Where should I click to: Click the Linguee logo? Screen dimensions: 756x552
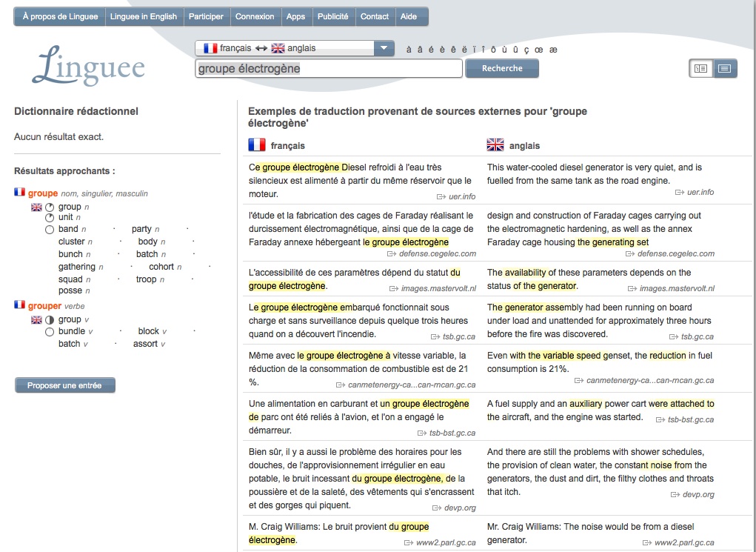click(x=87, y=65)
